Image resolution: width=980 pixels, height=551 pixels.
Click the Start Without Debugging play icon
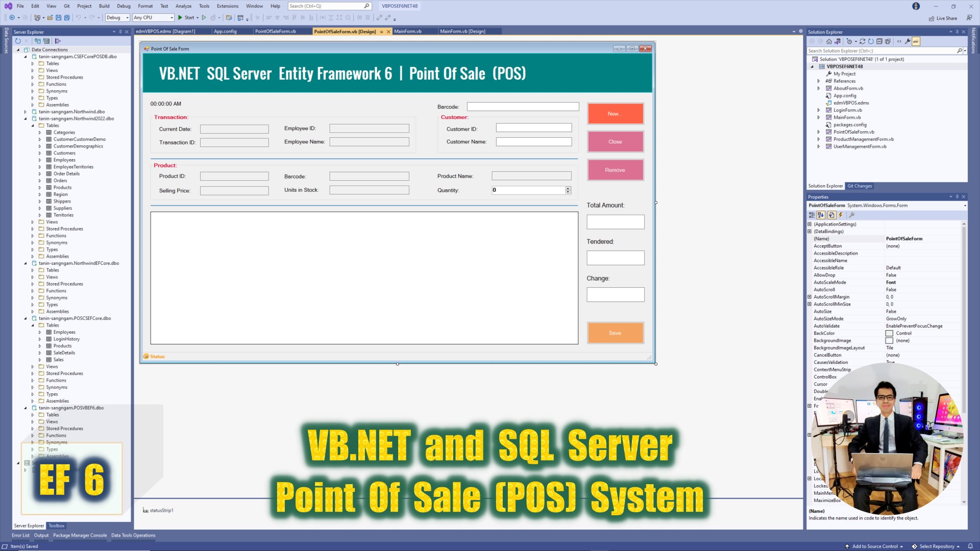[204, 18]
